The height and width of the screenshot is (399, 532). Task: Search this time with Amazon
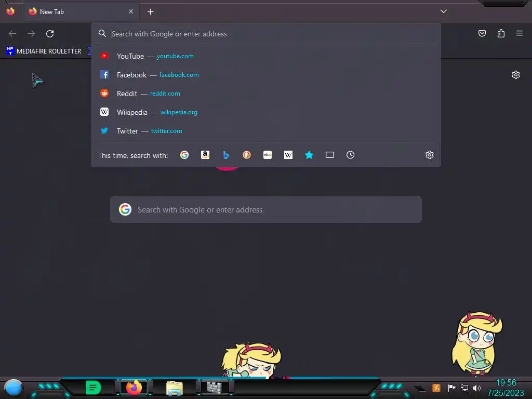pos(205,155)
